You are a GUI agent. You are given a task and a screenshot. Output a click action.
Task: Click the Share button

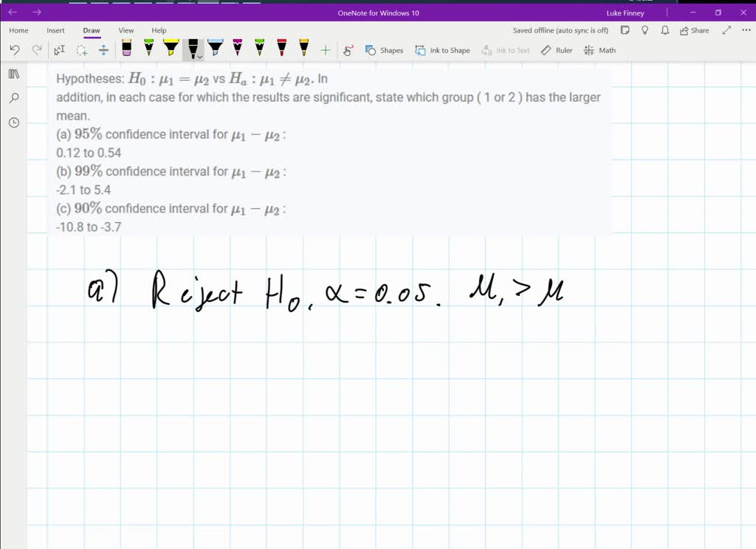(693, 30)
